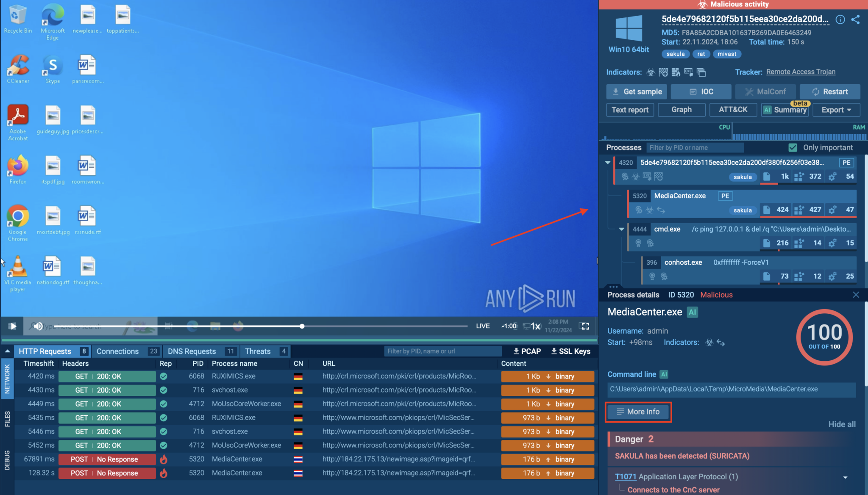Collapse the cmd.exe process tree node

pos(621,229)
